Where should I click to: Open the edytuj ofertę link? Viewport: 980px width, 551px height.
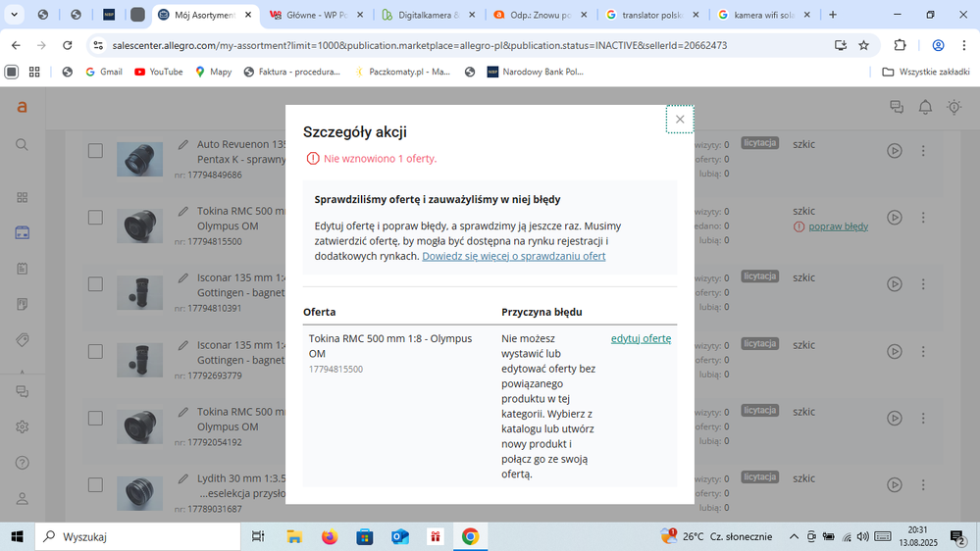coord(641,338)
